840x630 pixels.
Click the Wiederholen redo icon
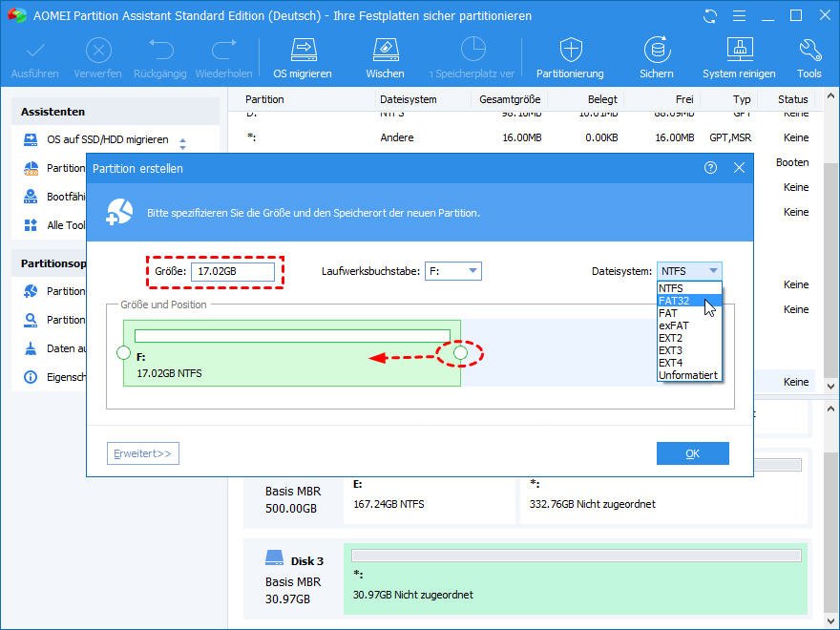click(224, 50)
